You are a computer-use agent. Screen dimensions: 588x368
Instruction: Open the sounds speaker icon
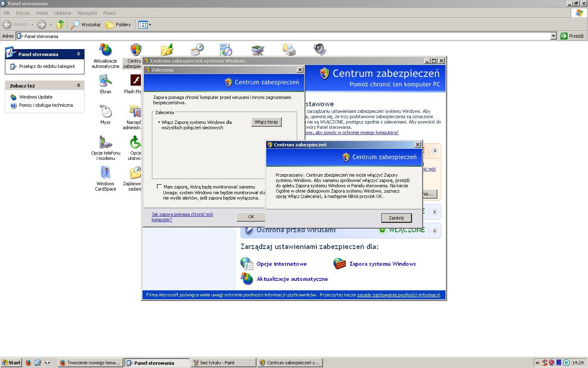pos(320,49)
